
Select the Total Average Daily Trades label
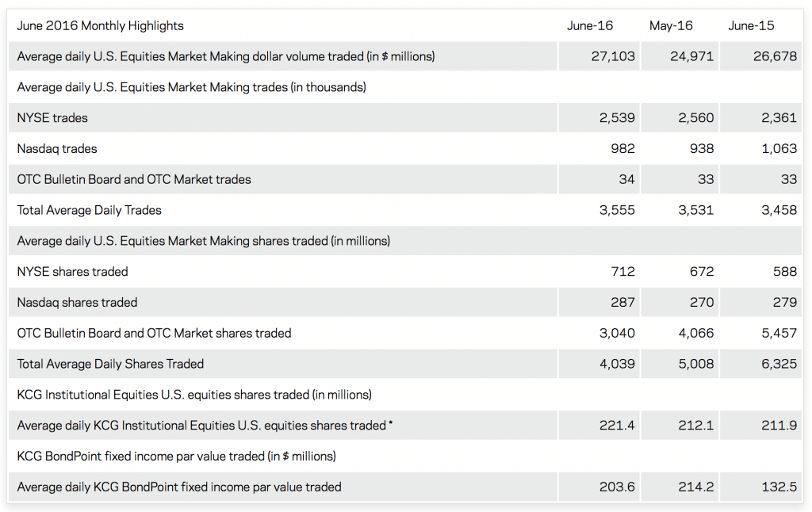89,210
